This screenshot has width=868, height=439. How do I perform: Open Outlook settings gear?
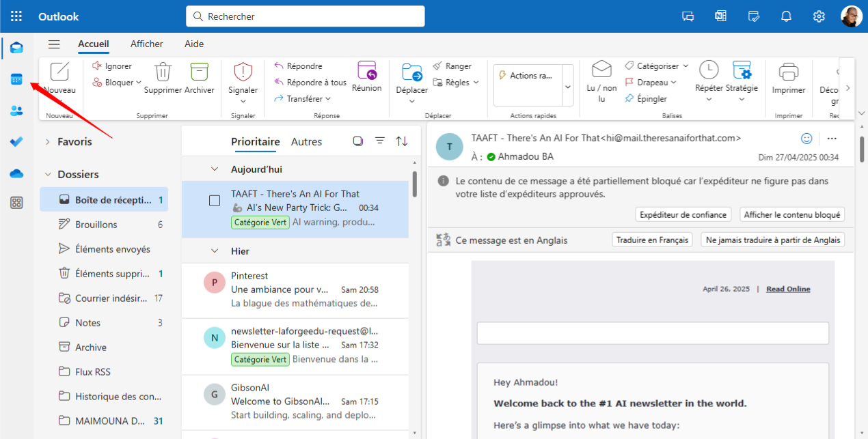[818, 16]
